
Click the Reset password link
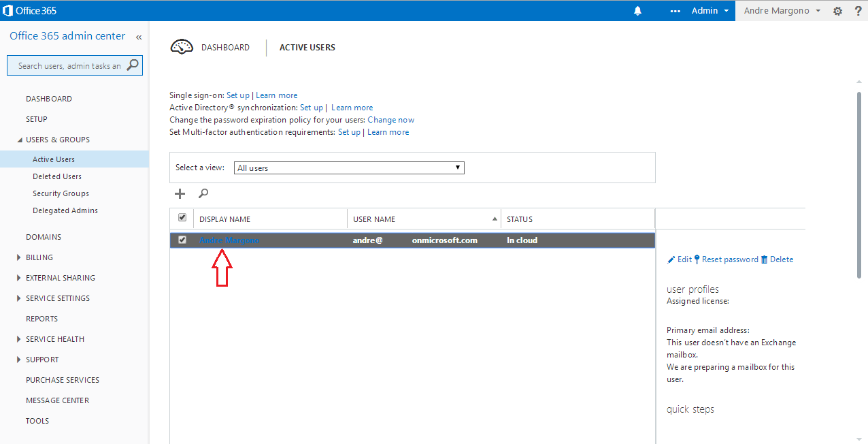pos(729,259)
